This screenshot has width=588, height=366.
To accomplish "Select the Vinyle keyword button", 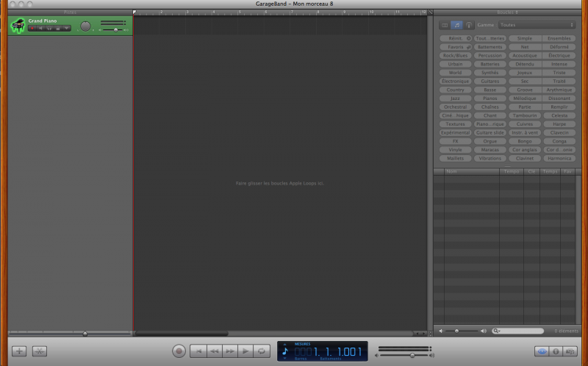I will tap(455, 150).
